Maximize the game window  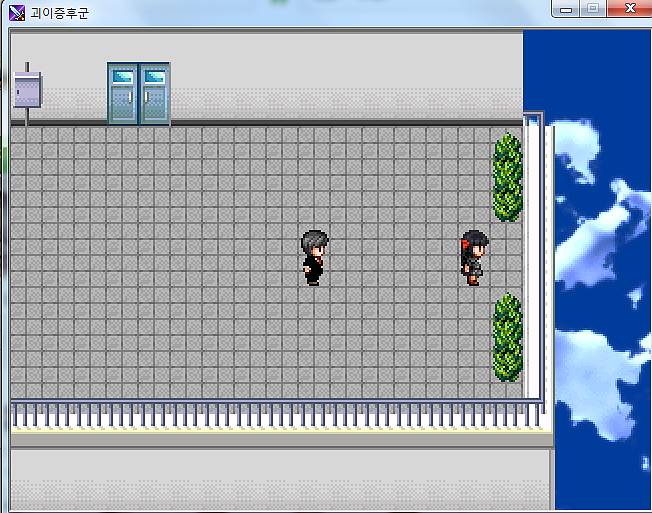[593, 9]
